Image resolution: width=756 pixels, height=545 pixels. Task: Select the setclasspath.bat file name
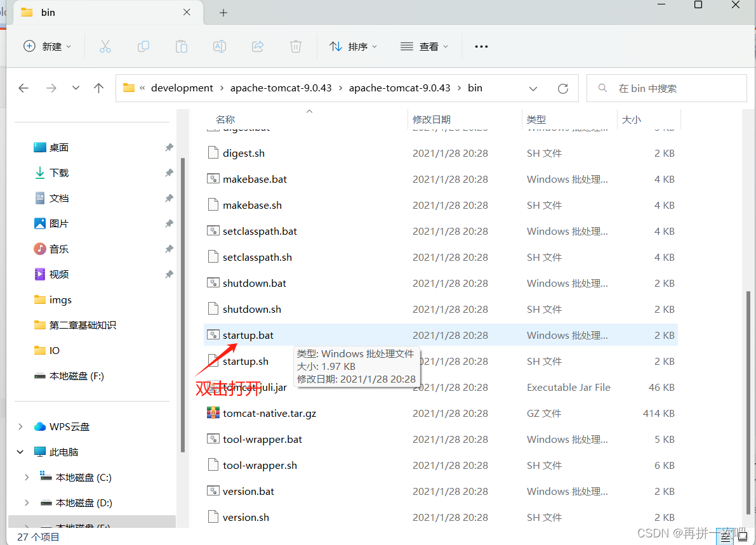pos(260,232)
